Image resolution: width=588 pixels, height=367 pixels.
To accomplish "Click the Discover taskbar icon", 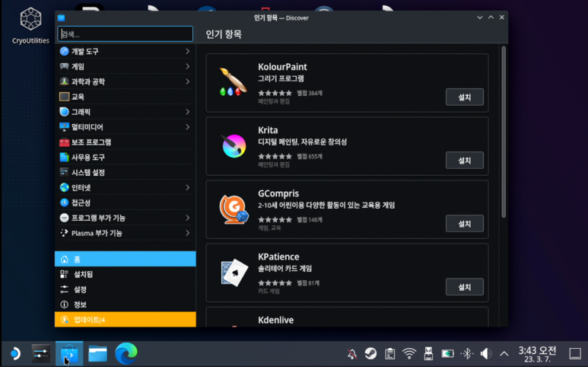I will coord(69,353).
